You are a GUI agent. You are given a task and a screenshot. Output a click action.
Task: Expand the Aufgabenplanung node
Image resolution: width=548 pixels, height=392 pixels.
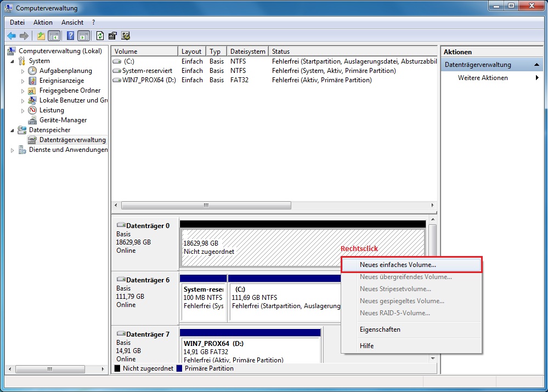(x=22, y=71)
